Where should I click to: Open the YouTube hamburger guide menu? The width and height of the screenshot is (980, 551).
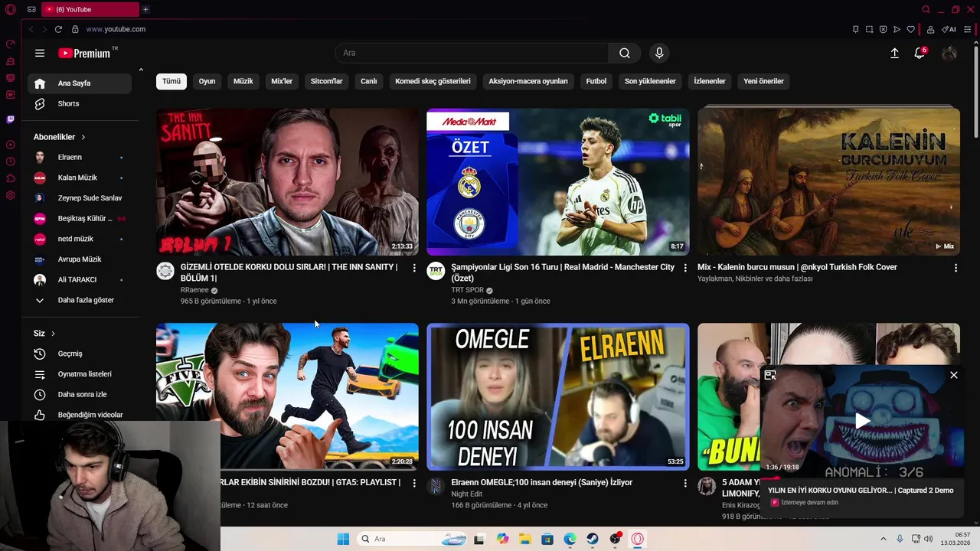40,53
